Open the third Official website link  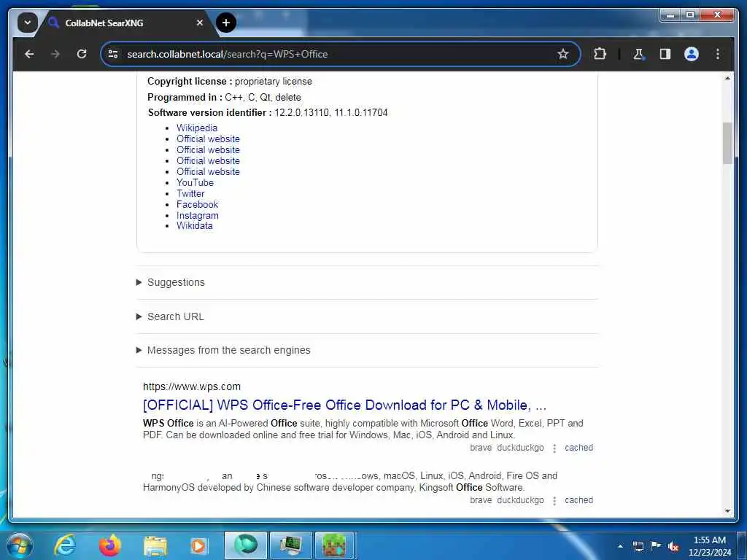[208, 160]
